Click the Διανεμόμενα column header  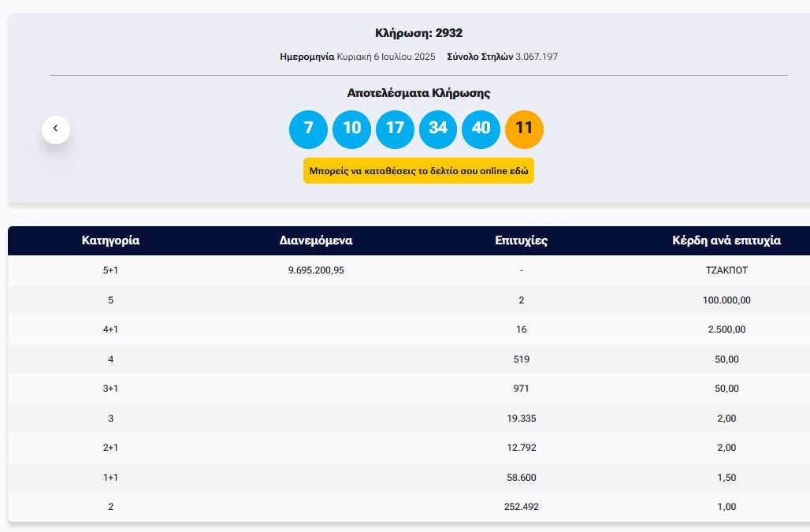click(x=316, y=240)
